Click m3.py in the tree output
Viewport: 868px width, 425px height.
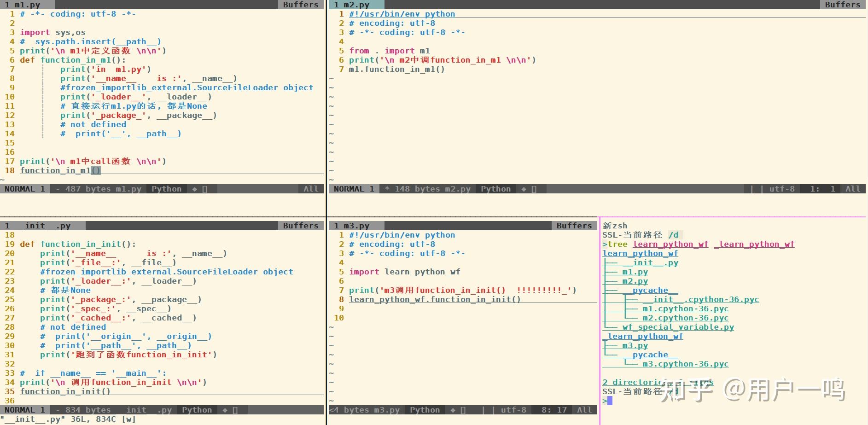(635, 345)
